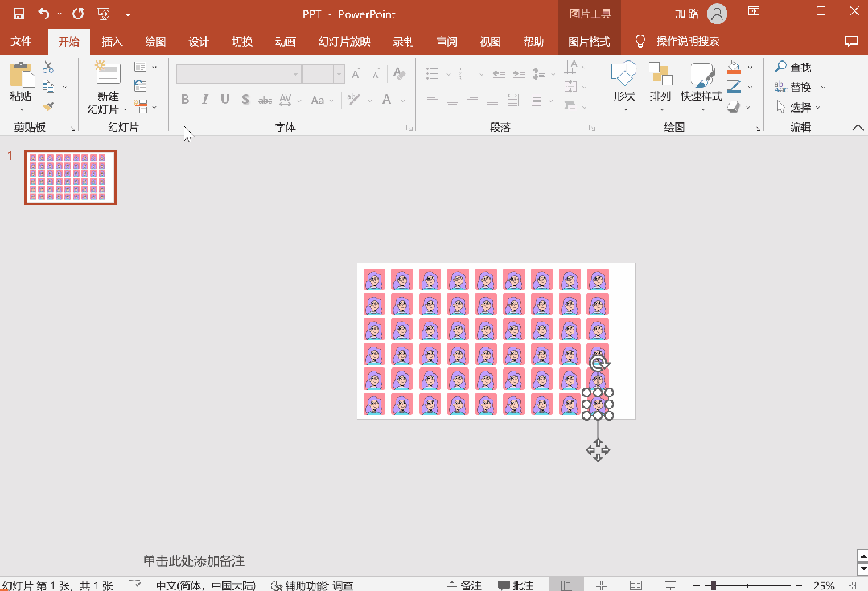Align text right
This screenshot has width=868, height=591.
point(472,101)
